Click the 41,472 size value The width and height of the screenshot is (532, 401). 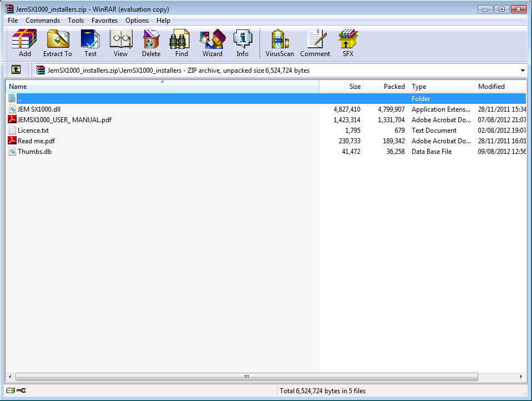click(351, 152)
